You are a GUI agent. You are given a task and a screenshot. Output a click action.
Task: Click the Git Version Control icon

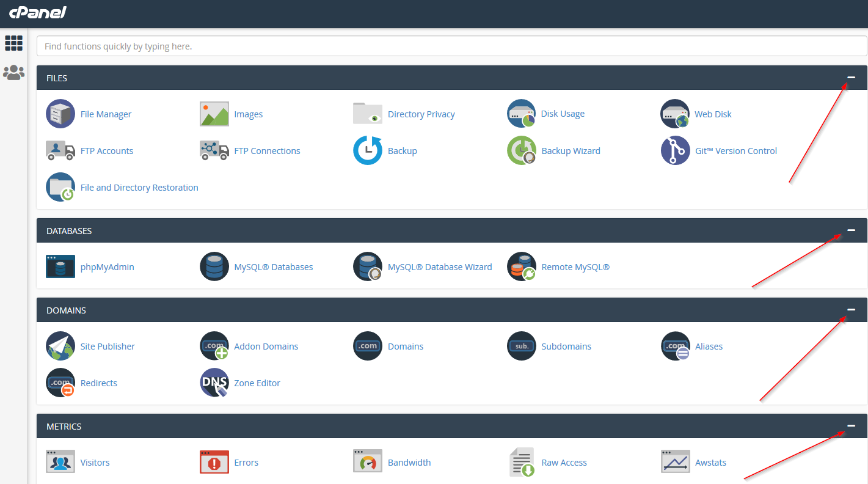[x=675, y=150]
